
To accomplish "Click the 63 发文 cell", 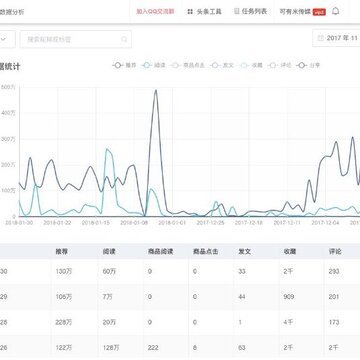I will tap(242, 348).
